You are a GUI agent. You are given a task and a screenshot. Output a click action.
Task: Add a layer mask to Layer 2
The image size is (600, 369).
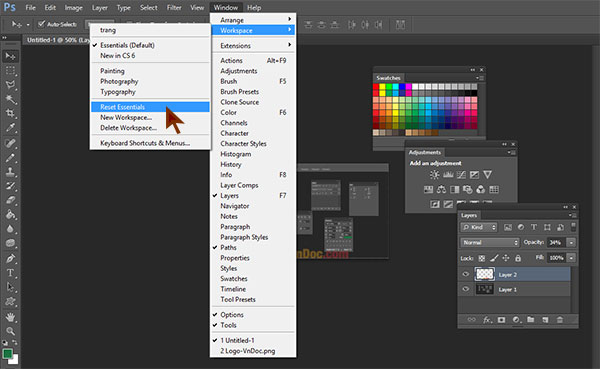coord(501,320)
